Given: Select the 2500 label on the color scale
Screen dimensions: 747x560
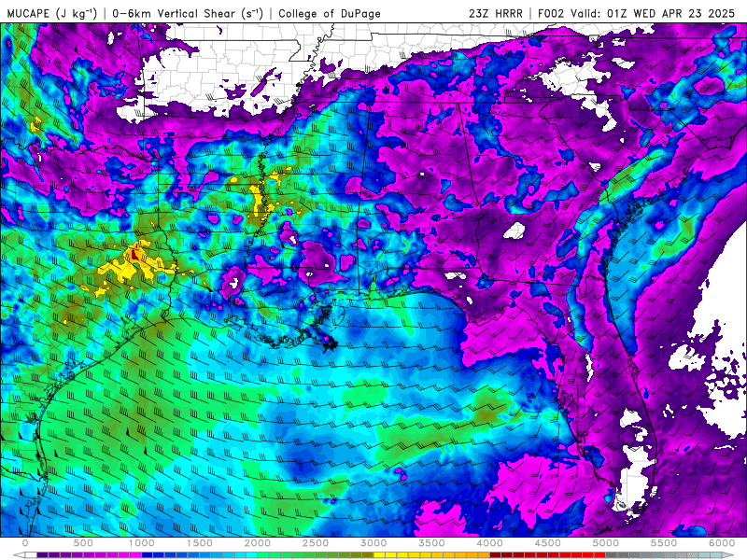Looking at the screenshot, I should [x=316, y=543].
